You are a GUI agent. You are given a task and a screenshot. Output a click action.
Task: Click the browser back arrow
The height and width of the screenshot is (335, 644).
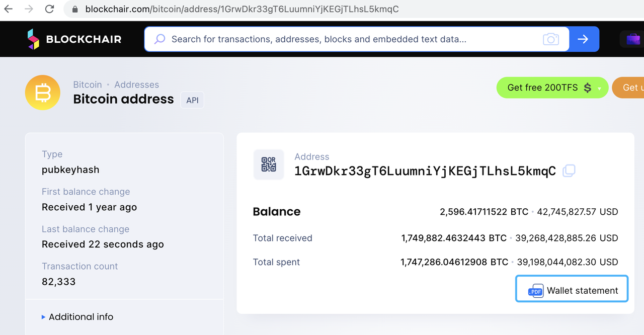pos(9,9)
